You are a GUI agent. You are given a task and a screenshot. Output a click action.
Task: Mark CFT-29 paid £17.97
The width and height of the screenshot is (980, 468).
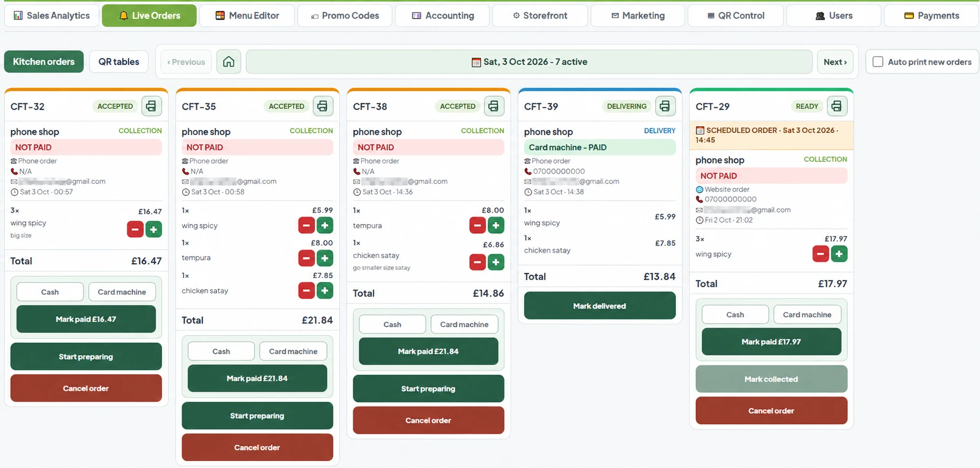coord(771,342)
